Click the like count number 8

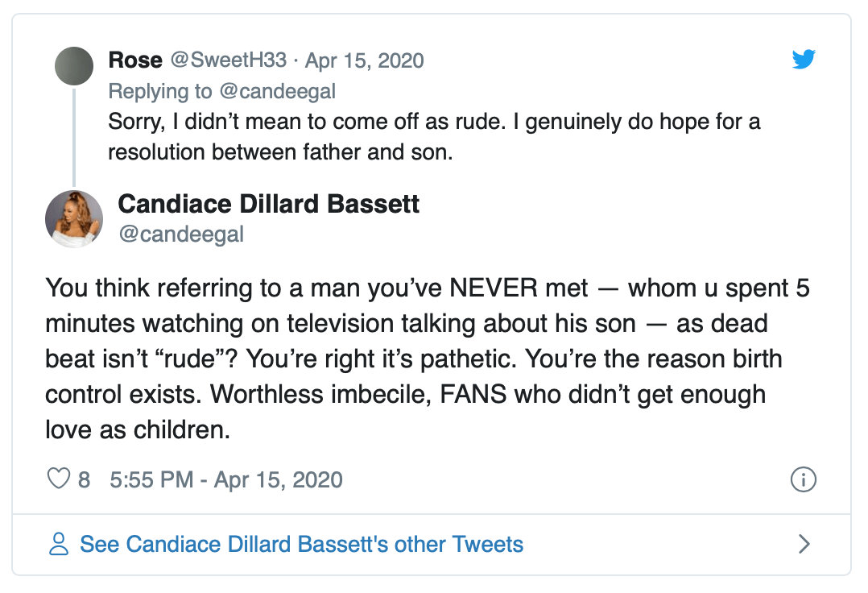[x=84, y=480]
